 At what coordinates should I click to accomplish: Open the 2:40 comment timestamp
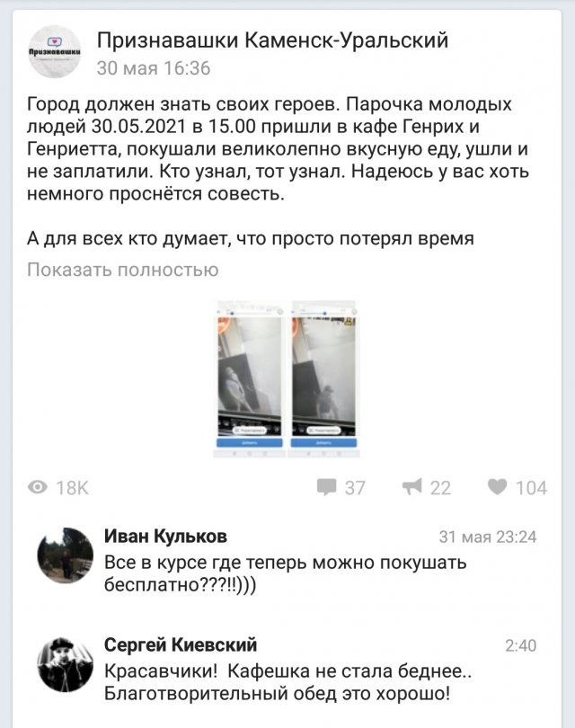tap(521, 646)
